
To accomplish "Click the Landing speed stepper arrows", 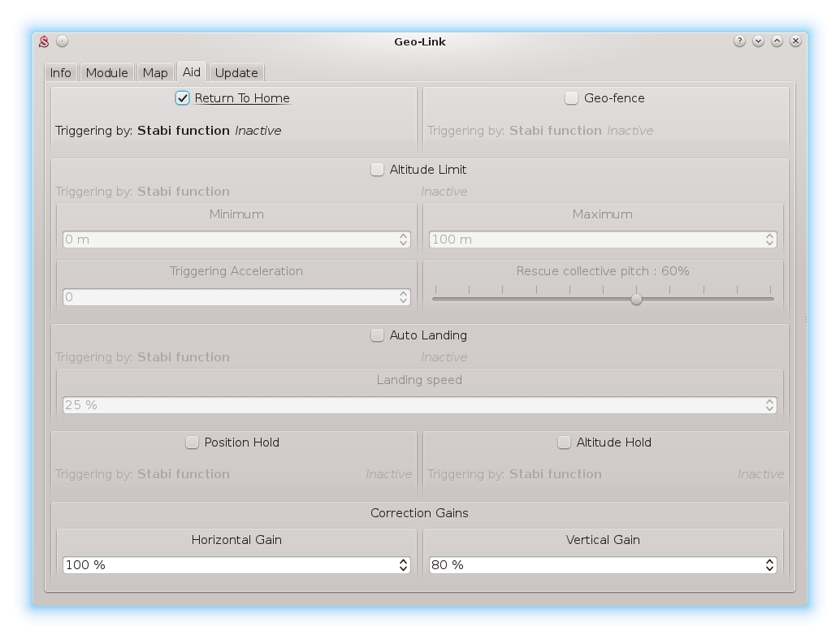I will click(769, 404).
